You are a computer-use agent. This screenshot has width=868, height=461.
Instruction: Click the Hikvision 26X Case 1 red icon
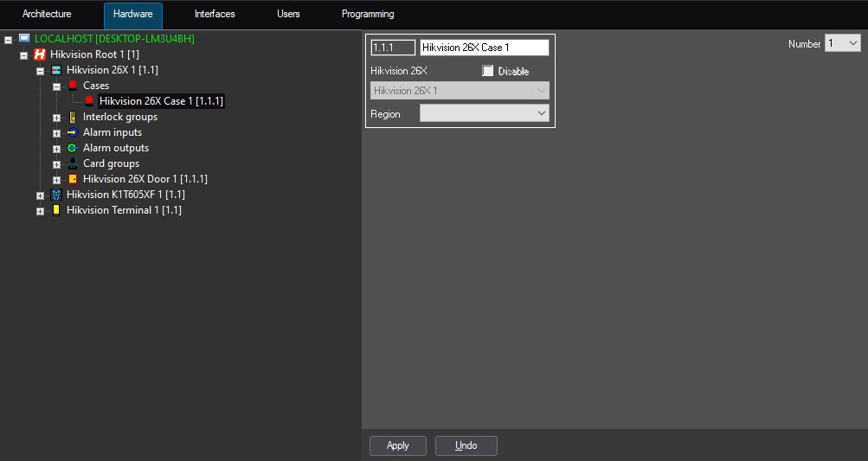pyautogui.click(x=89, y=100)
